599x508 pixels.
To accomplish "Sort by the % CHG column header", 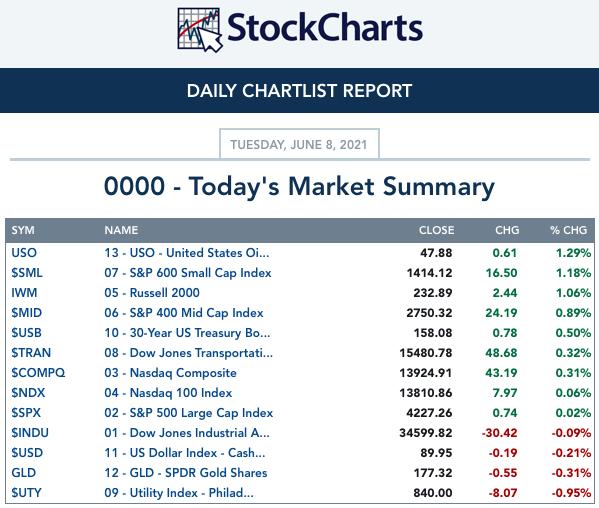I will point(568,230).
